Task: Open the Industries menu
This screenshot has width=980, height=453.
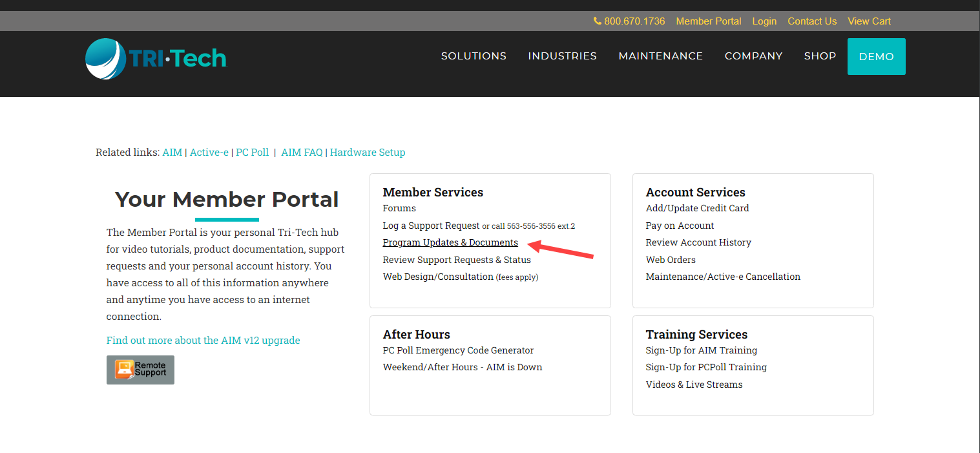Action: [x=562, y=56]
